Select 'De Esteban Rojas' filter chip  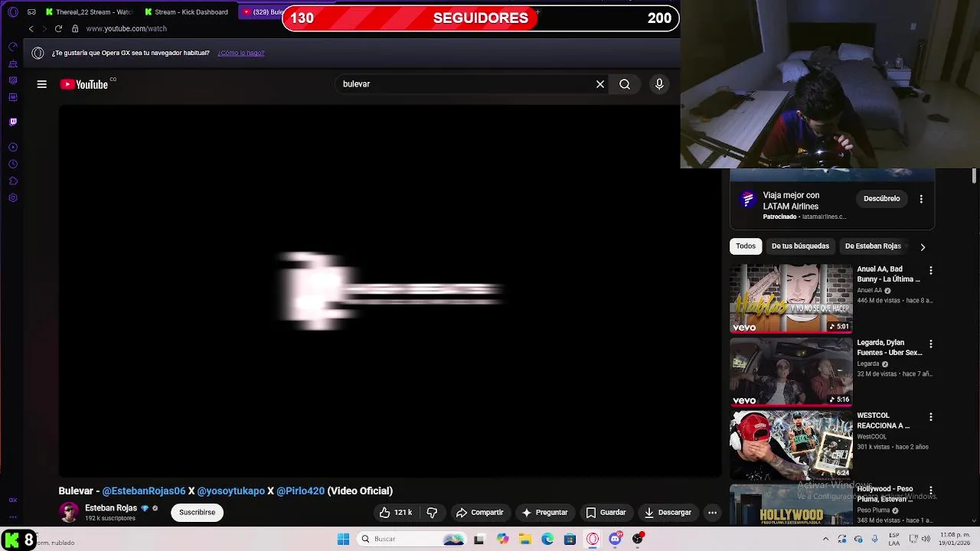[873, 246]
